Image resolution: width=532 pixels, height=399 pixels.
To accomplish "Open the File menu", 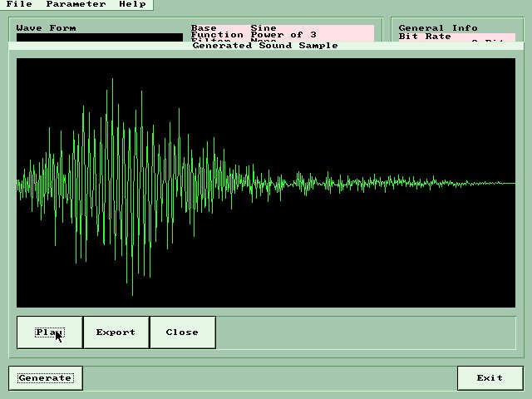I will [x=18, y=4].
